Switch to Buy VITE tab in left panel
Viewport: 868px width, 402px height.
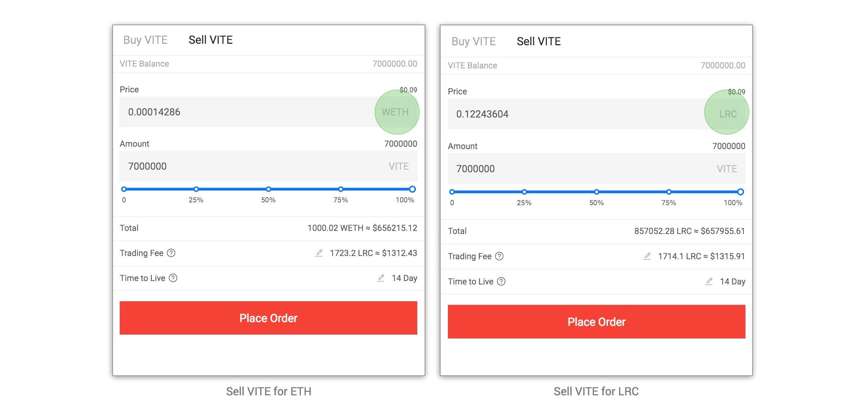(145, 40)
